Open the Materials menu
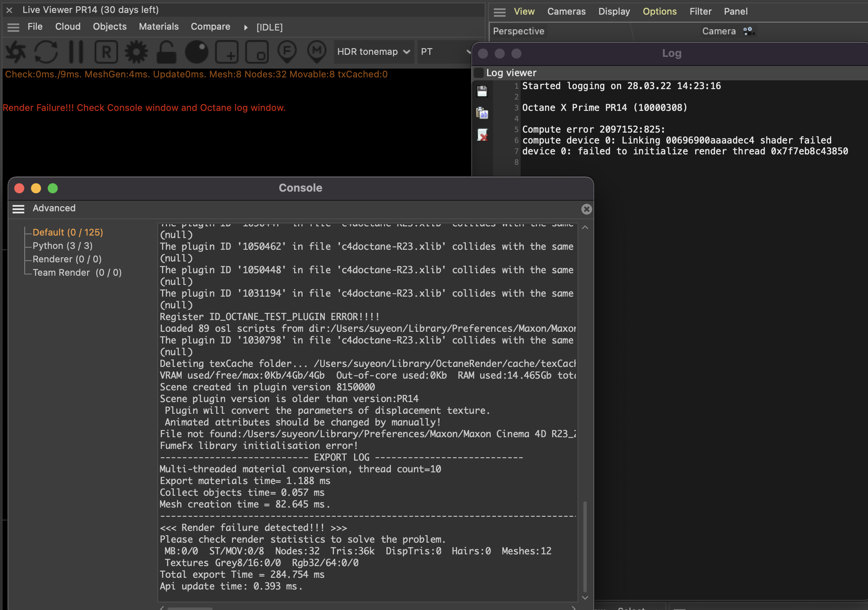 coord(159,27)
